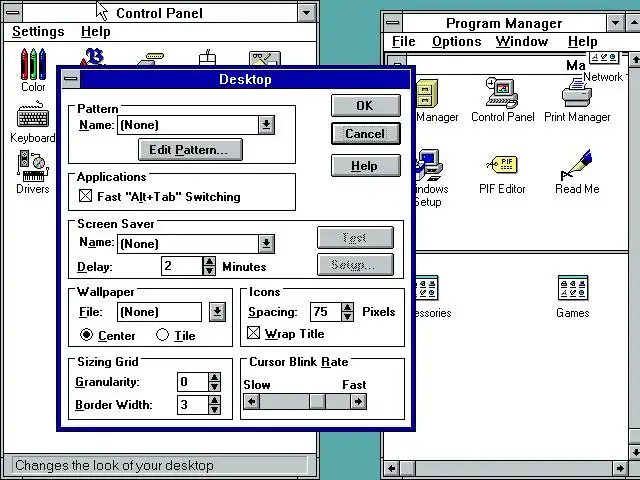Select the Games program group icon
Image resolution: width=640 pixels, height=480 pixels.
tap(573, 296)
